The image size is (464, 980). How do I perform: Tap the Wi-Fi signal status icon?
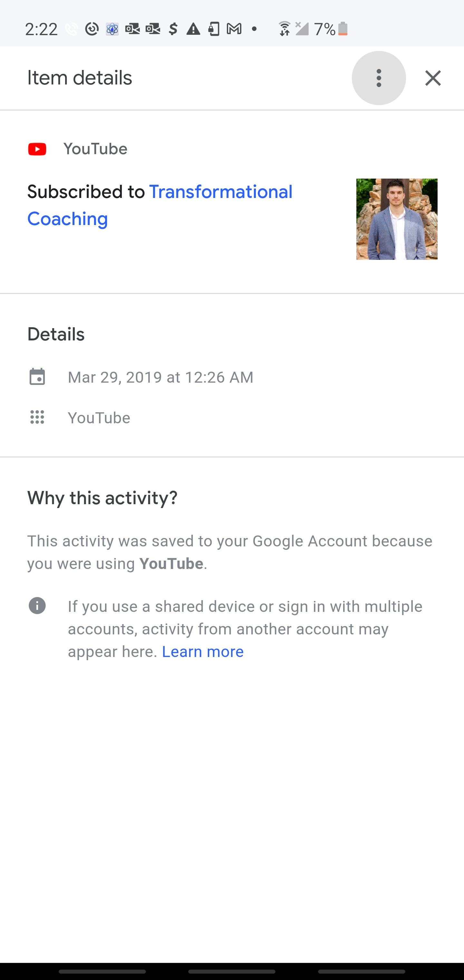click(x=284, y=29)
